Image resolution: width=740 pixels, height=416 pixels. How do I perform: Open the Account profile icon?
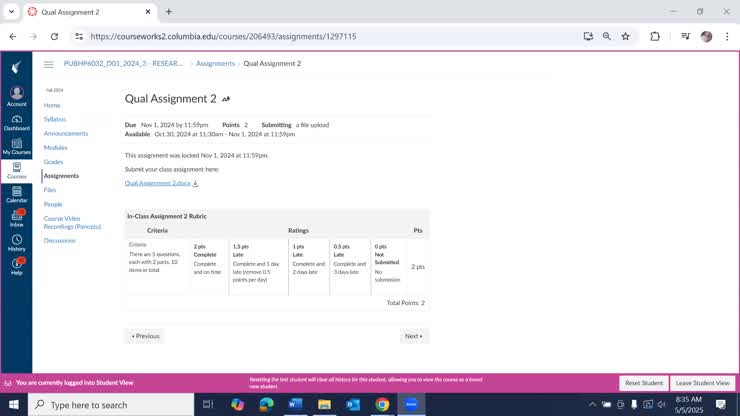pyautogui.click(x=16, y=96)
